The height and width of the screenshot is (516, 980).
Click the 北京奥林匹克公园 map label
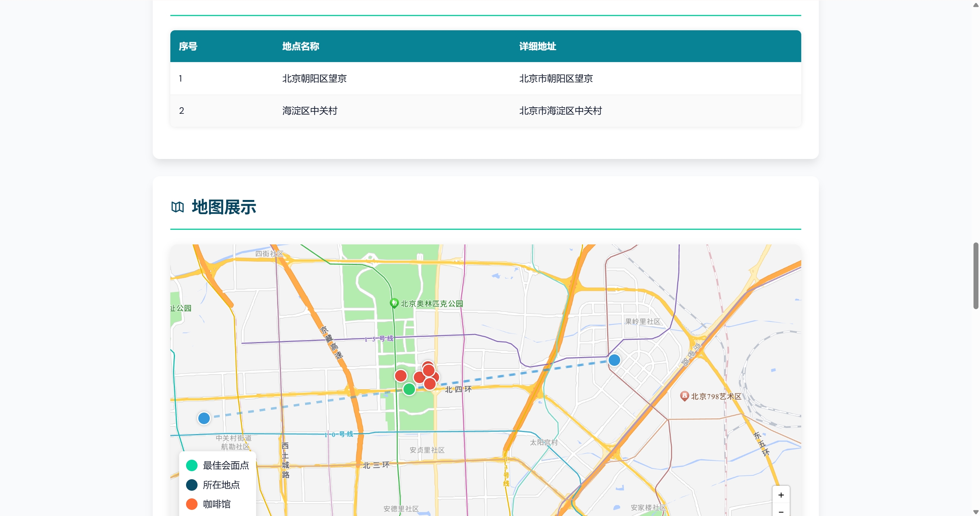[x=432, y=304]
